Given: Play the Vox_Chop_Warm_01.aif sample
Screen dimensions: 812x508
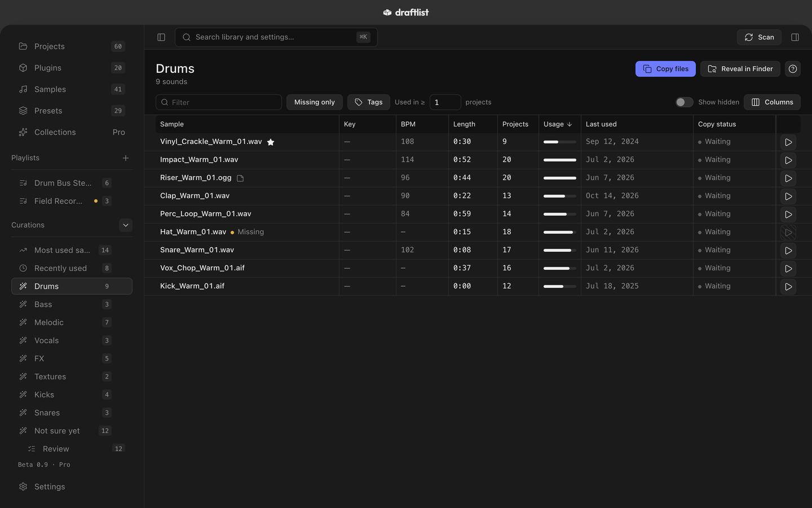Looking at the screenshot, I should point(788,269).
